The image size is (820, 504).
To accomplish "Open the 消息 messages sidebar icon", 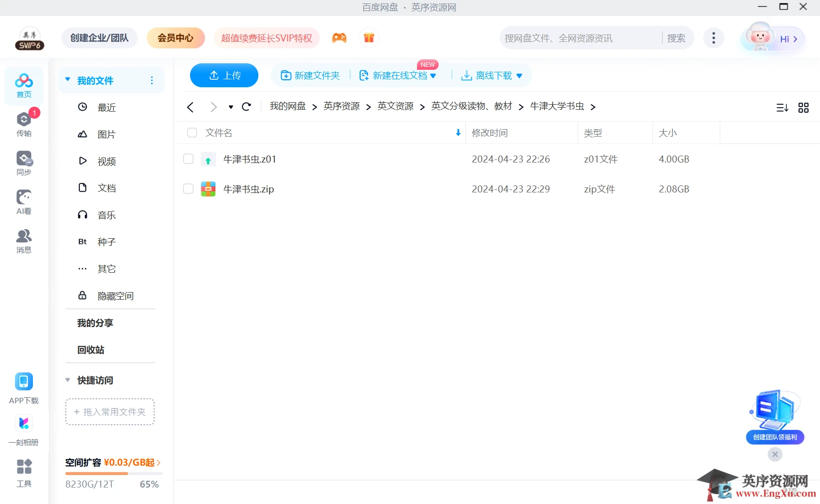I will [24, 241].
